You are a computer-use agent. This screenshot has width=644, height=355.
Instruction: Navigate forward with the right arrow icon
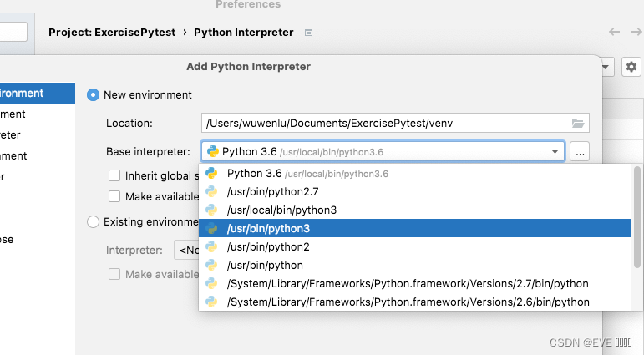(x=636, y=33)
